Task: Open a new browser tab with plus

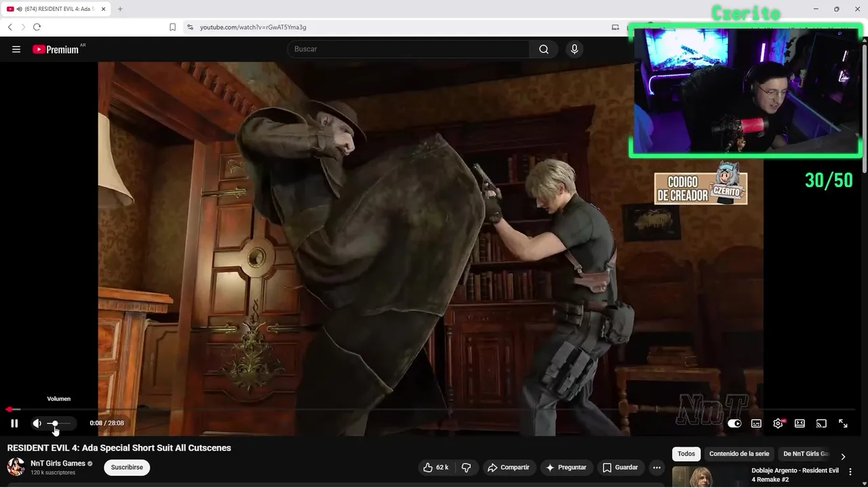Action: [120, 9]
